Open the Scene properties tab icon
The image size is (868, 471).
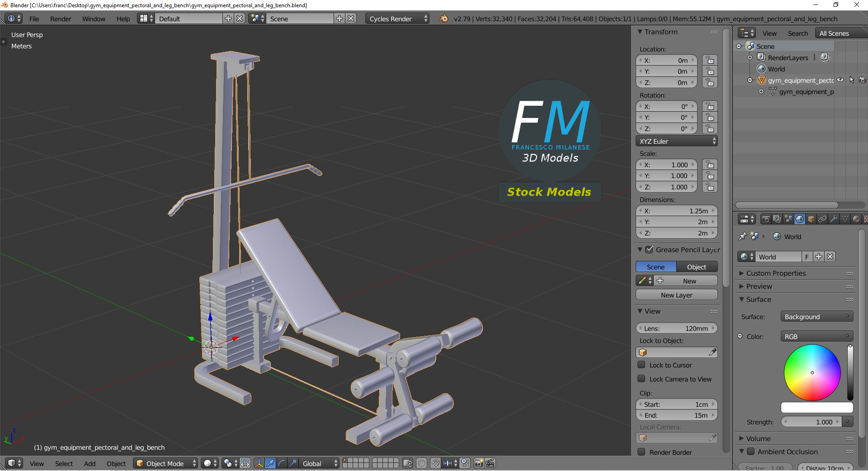point(788,219)
